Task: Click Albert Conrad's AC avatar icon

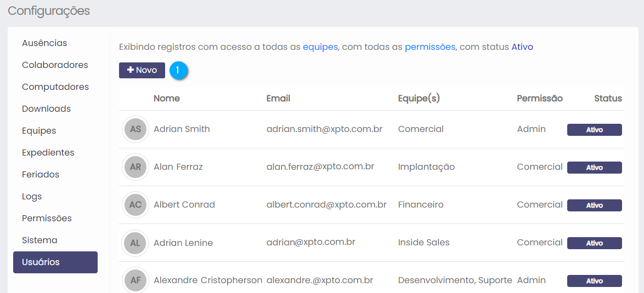Action: coord(135,205)
